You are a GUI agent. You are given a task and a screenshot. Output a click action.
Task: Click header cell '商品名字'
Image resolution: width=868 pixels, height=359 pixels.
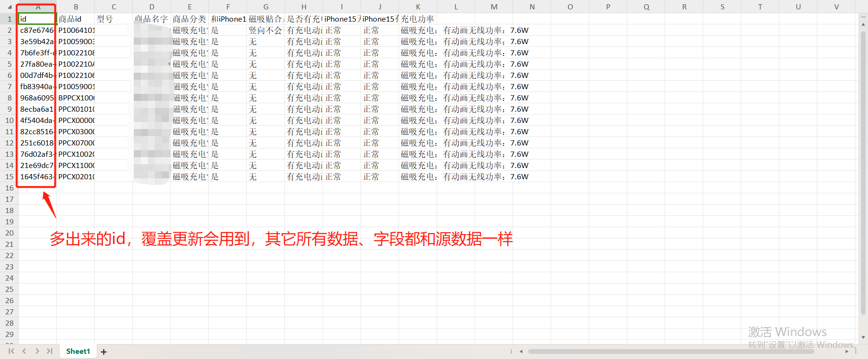click(152, 19)
